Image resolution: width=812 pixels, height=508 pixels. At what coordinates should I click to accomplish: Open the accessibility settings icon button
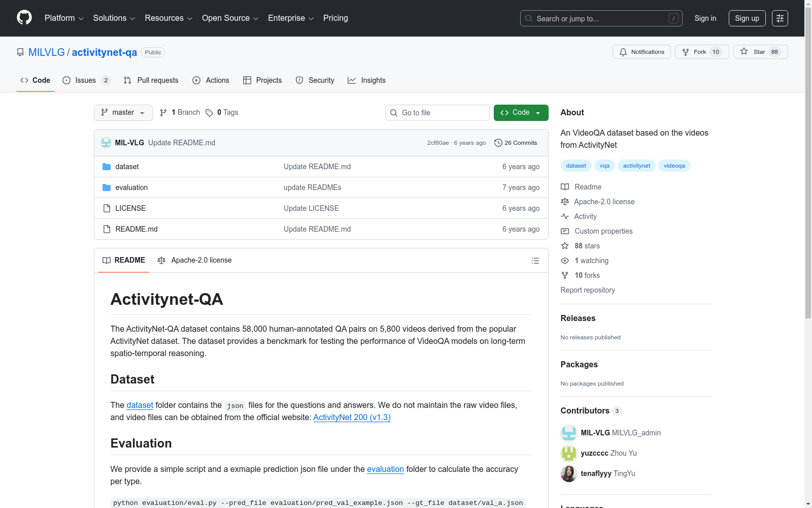click(780, 18)
